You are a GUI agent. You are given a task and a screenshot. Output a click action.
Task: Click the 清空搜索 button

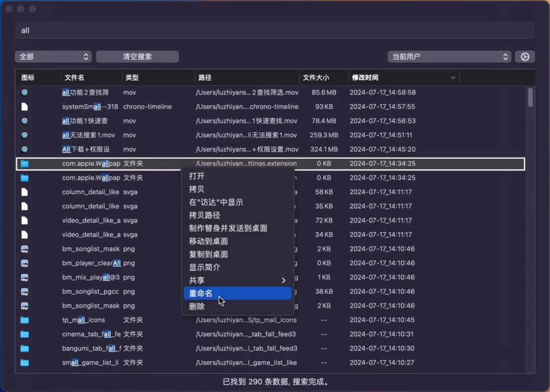pyautogui.click(x=137, y=57)
